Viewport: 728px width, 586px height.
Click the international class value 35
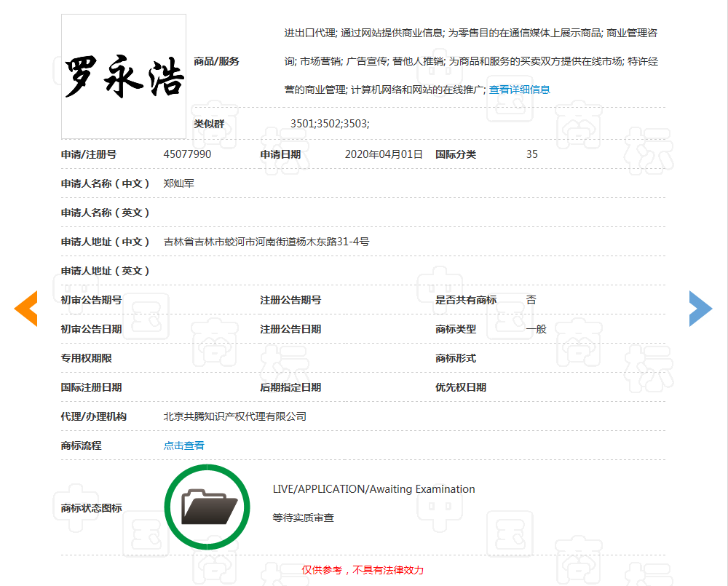click(x=532, y=154)
